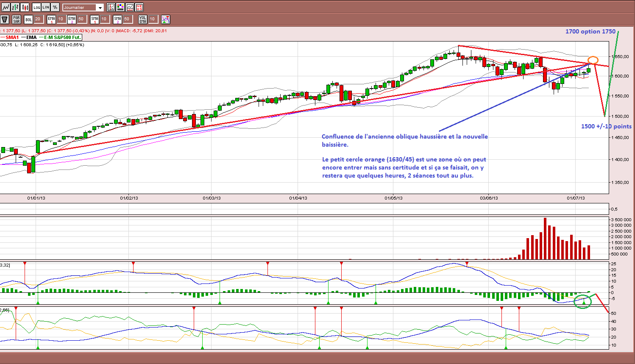Enable linear scale with LIN button
The image size is (635, 364).
click(x=46, y=7)
